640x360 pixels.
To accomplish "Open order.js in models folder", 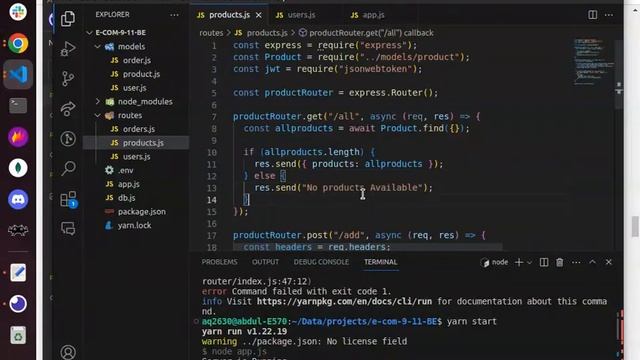I will tap(137, 60).
